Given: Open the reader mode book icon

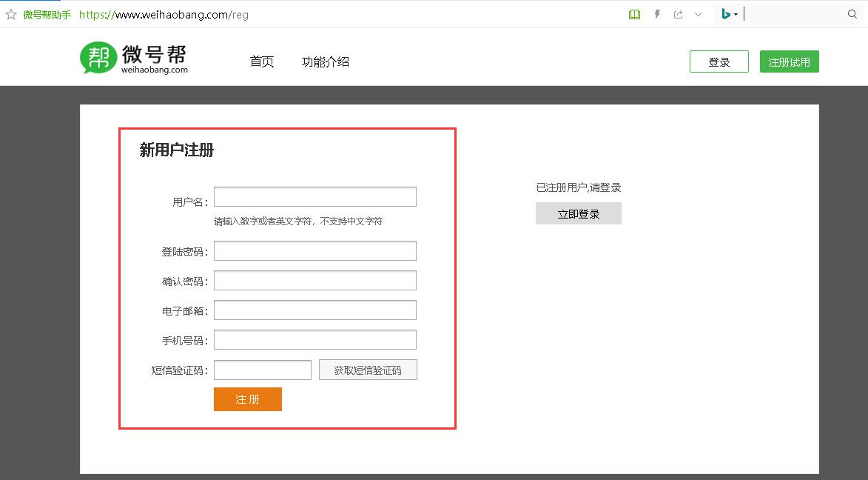Looking at the screenshot, I should [x=634, y=14].
